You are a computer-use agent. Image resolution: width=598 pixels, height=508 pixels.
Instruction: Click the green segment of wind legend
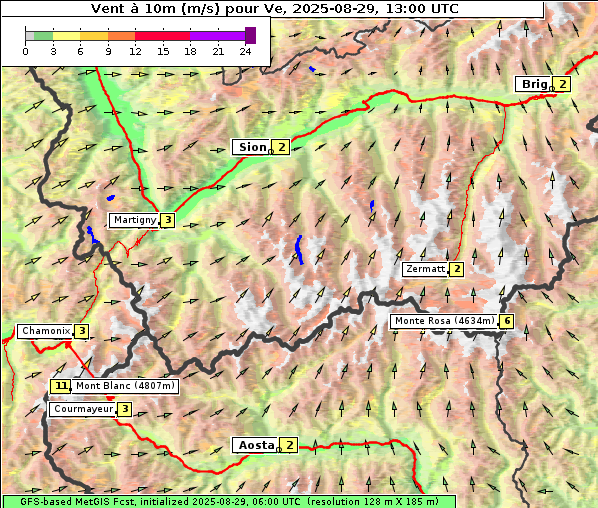point(43,36)
